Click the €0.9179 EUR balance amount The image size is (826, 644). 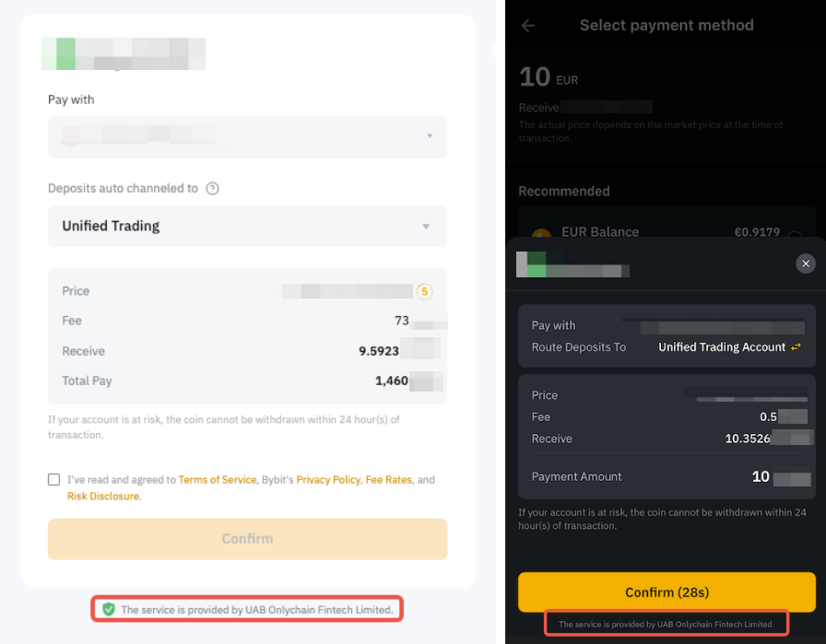pyautogui.click(x=756, y=233)
